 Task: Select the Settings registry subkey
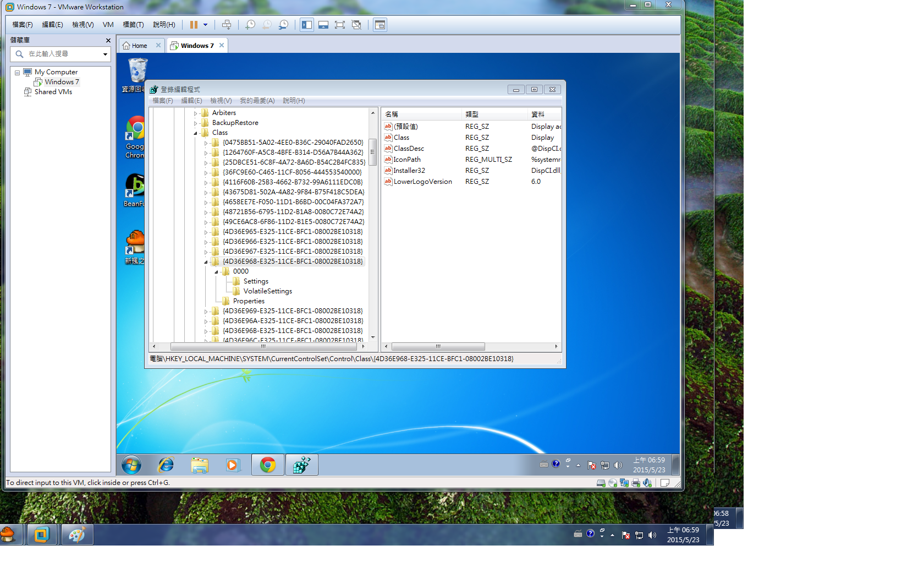click(x=256, y=281)
